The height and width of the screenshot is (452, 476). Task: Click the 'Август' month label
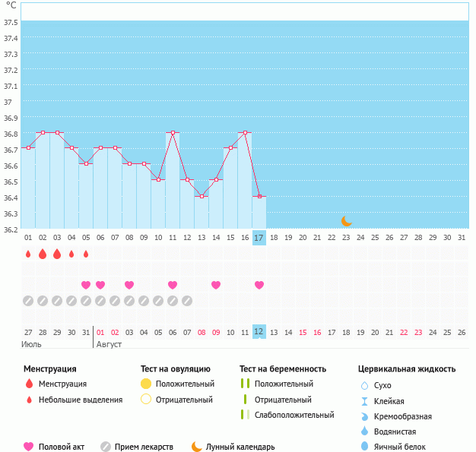[109, 344]
